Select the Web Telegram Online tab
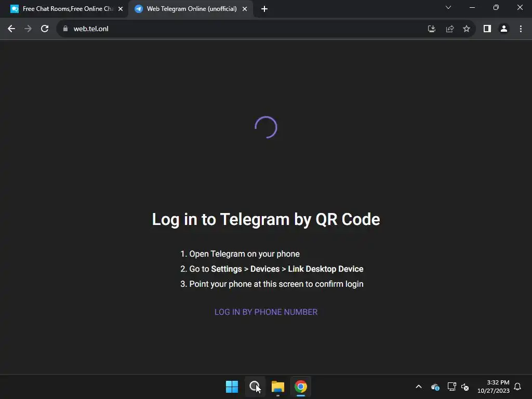 point(192,9)
